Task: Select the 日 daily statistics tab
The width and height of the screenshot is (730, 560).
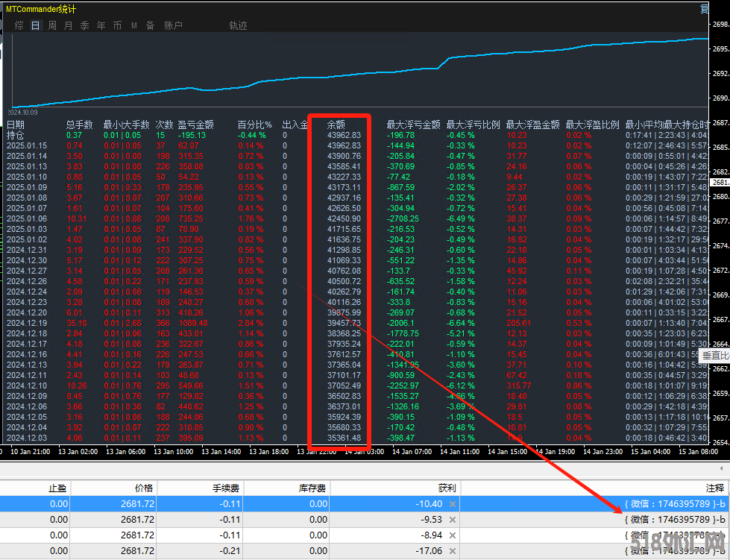Action: pyautogui.click(x=35, y=25)
